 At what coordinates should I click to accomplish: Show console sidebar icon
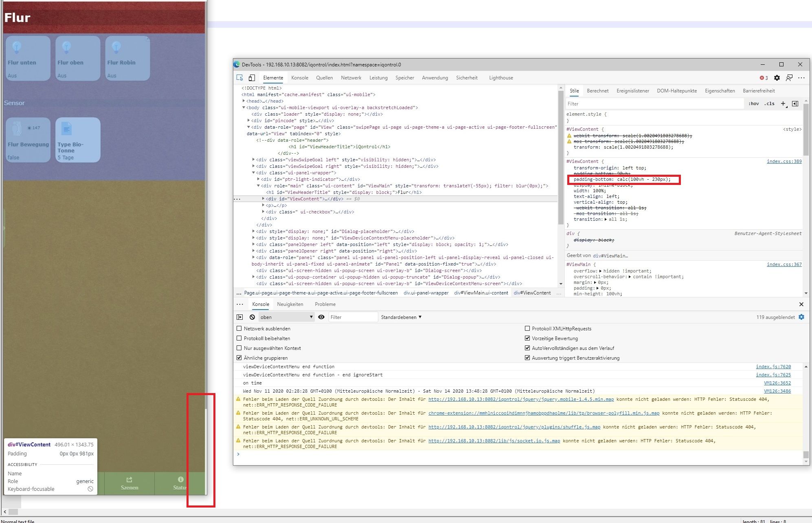tap(240, 317)
